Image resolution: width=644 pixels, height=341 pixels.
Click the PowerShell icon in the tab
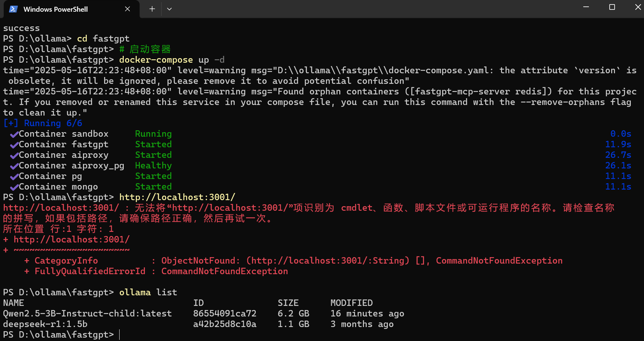point(14,9)
